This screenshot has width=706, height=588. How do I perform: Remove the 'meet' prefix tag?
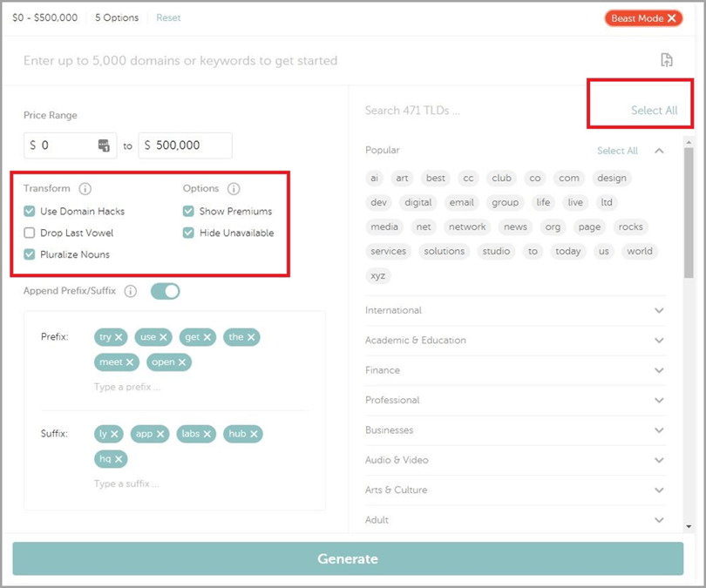(x=130, y=362)
